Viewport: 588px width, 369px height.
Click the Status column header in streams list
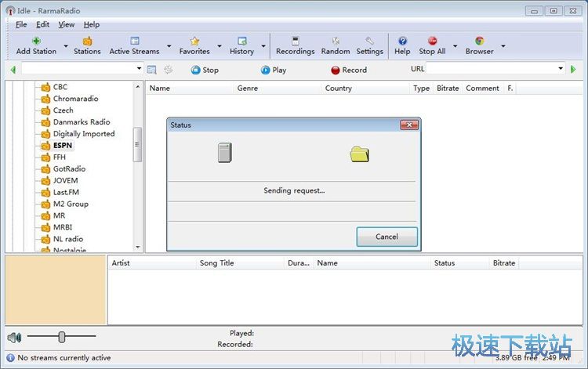[459, 263]
